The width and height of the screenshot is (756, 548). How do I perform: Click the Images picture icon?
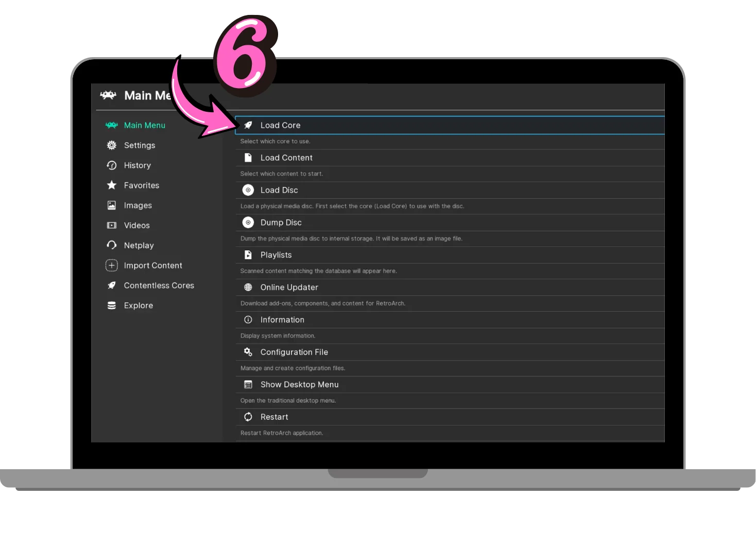[111, 205]
